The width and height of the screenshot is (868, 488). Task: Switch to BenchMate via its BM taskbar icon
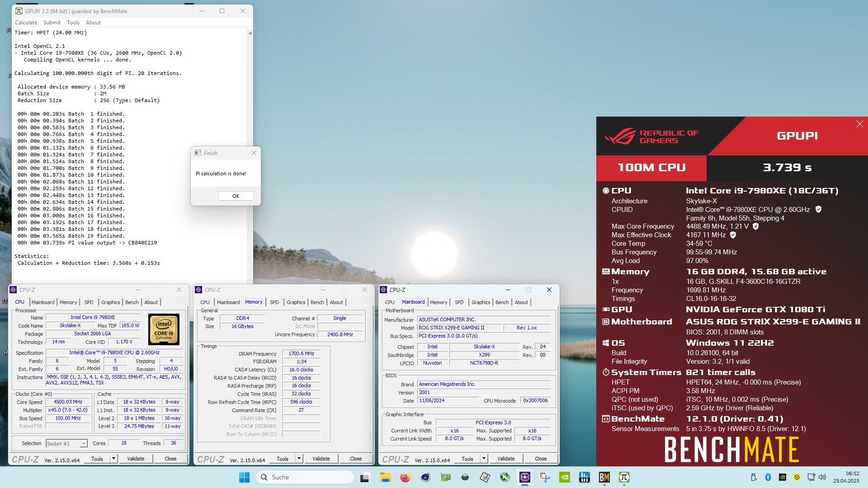coord(604,477)
